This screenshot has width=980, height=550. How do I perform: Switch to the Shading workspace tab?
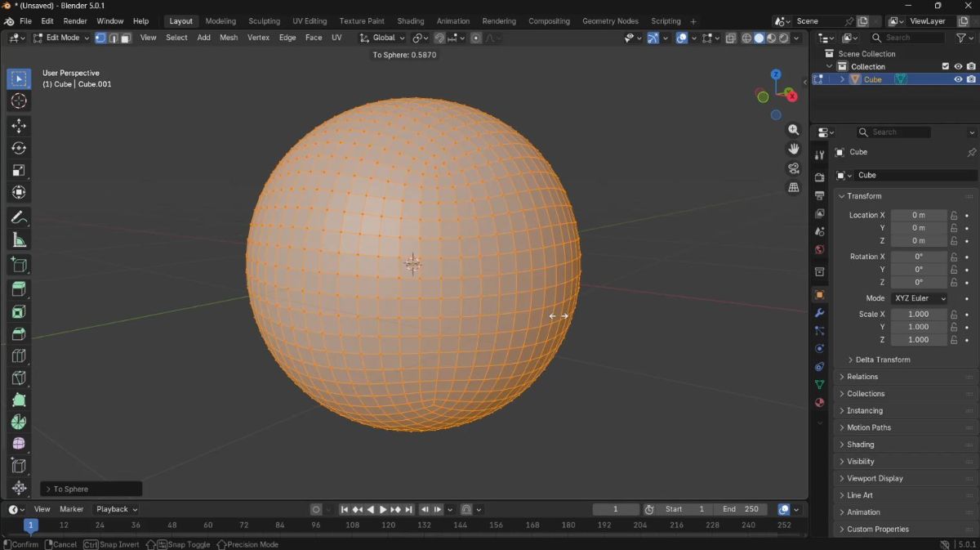tap(411, 20)
